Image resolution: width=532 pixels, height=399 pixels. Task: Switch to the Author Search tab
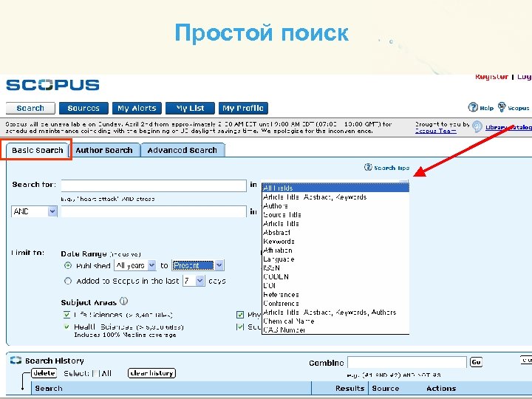point(104,150)
